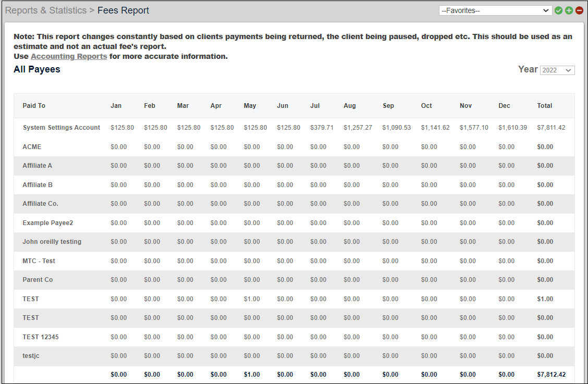
Task: Select the John oreilly testing payee
Action: (52, 242)
